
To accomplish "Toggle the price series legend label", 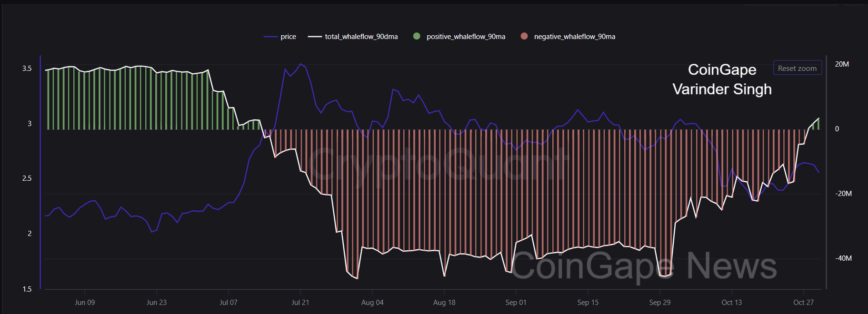I will click(x=288, y=37).
